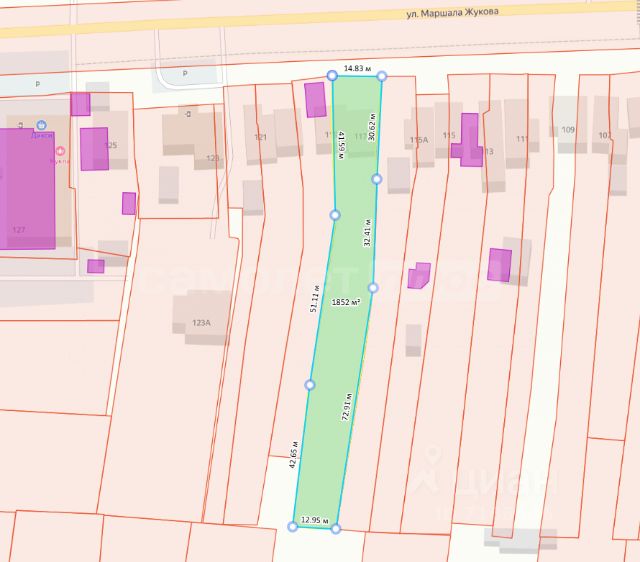Click the 32.41 м edge measurement
The height and width of the screenshot is (562, 640).
(367, 233)
